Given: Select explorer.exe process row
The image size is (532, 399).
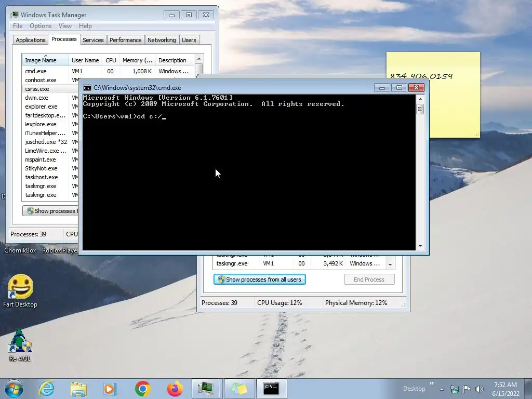Looking at the screenshot, I should point(50,107).
